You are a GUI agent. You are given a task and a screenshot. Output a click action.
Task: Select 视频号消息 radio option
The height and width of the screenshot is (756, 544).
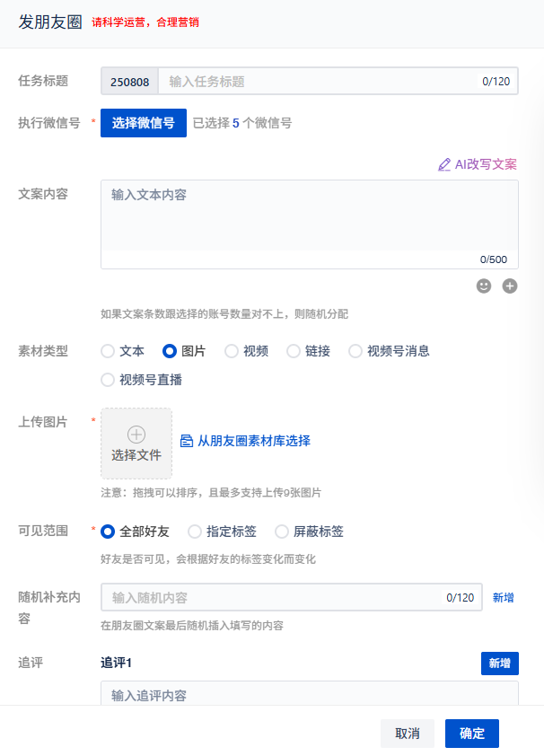pyautogui.click(x=355, y=351)
